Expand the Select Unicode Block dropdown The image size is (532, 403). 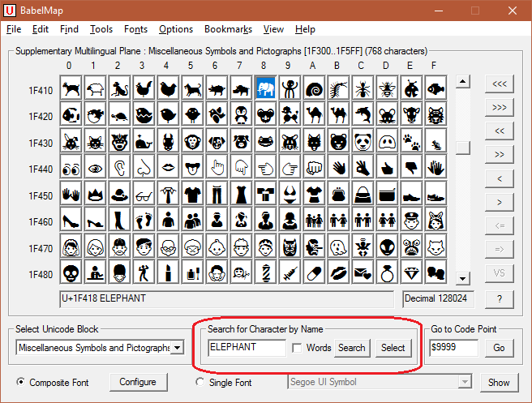pos(178,347)
